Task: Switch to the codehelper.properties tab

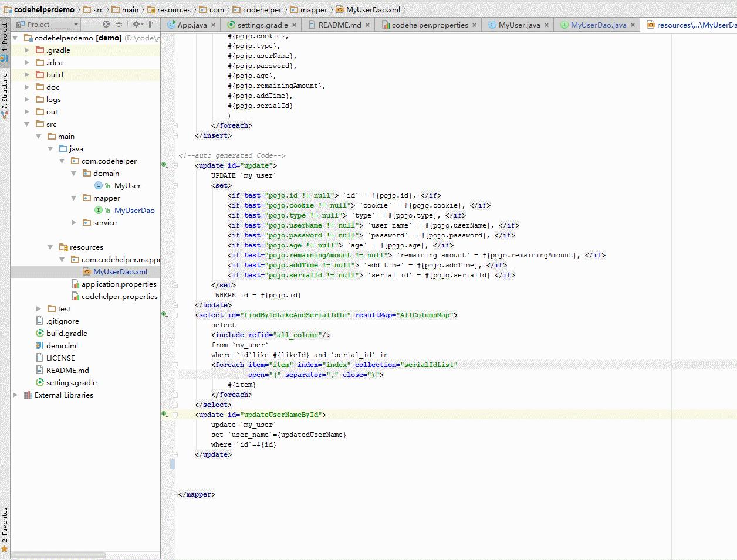Action: click(430, 25)
